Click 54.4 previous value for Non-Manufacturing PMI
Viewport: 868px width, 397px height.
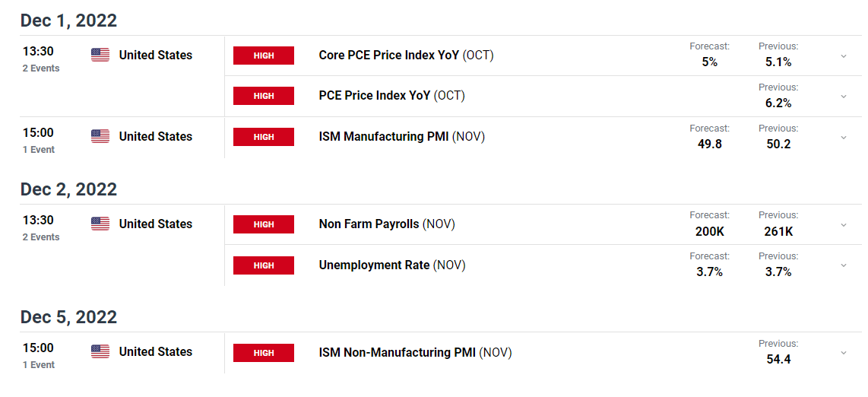pyautogui.click(x=778, y=359)
